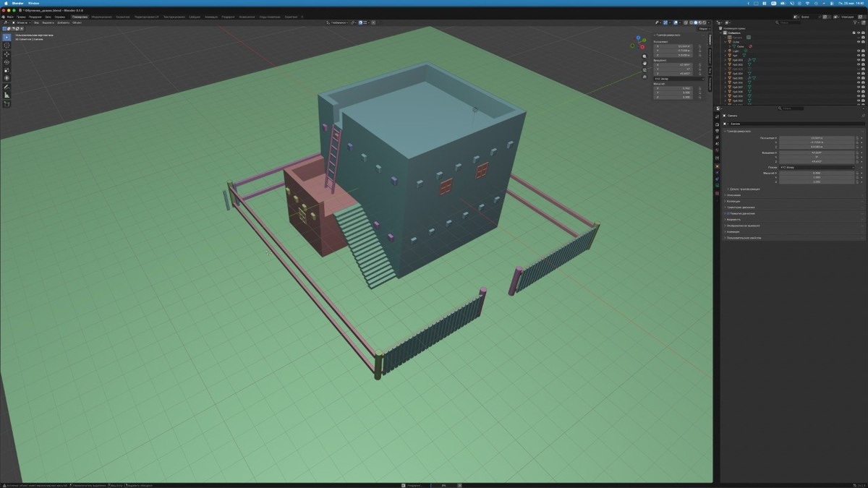Expand the Delta Transform subpanel
This screenshot has width=868, height=488.
tap(744, 189)
